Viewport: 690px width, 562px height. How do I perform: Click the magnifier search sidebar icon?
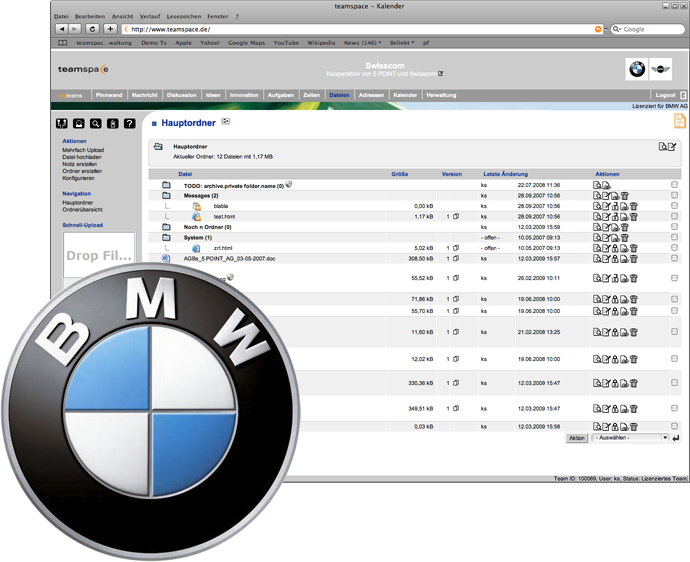95,124
